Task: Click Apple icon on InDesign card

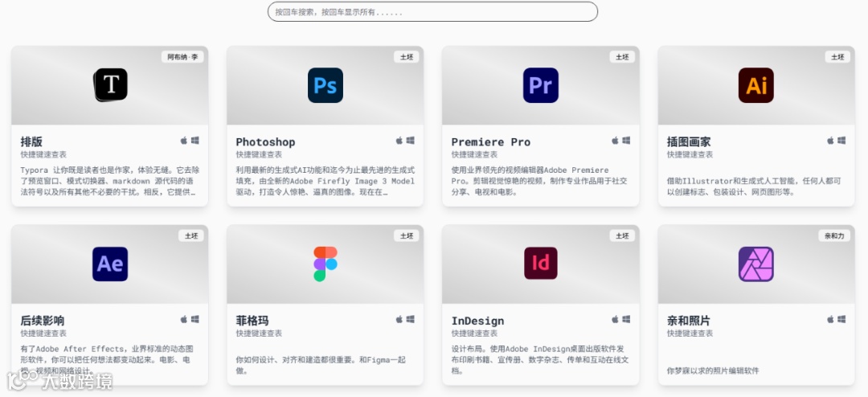Action: tap(615, 320)
